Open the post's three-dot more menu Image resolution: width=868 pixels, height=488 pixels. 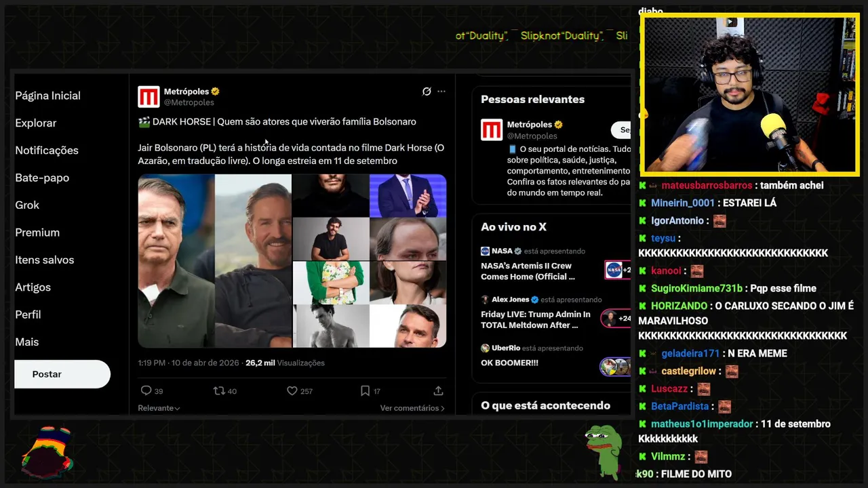441,91
